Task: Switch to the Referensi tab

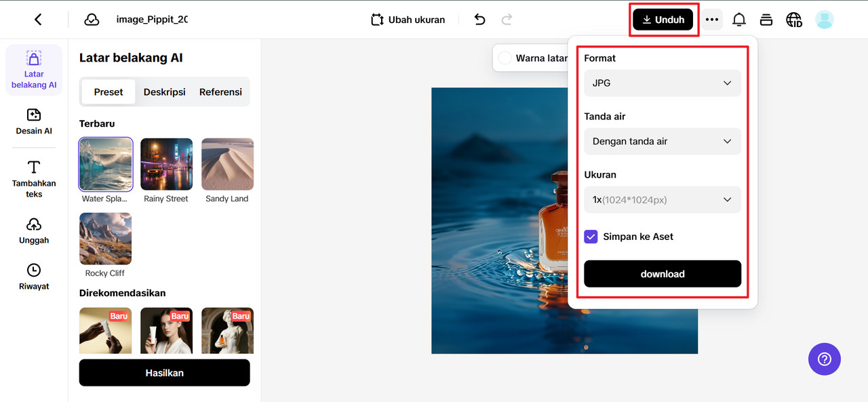Action: click(220, 92)
